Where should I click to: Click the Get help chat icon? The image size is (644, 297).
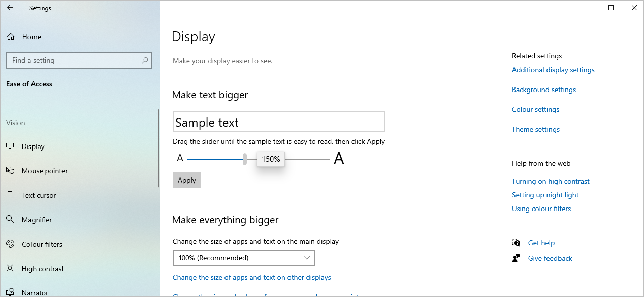tap(517, 243)
